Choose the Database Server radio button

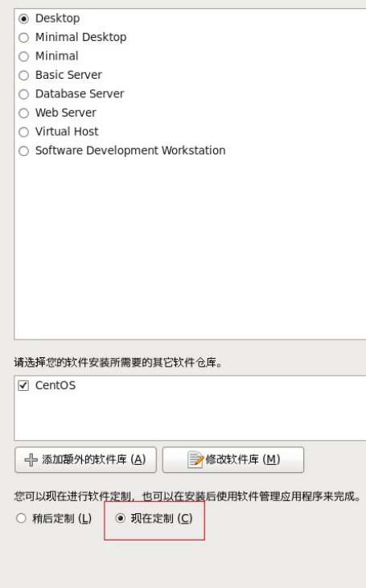[23, 94]
